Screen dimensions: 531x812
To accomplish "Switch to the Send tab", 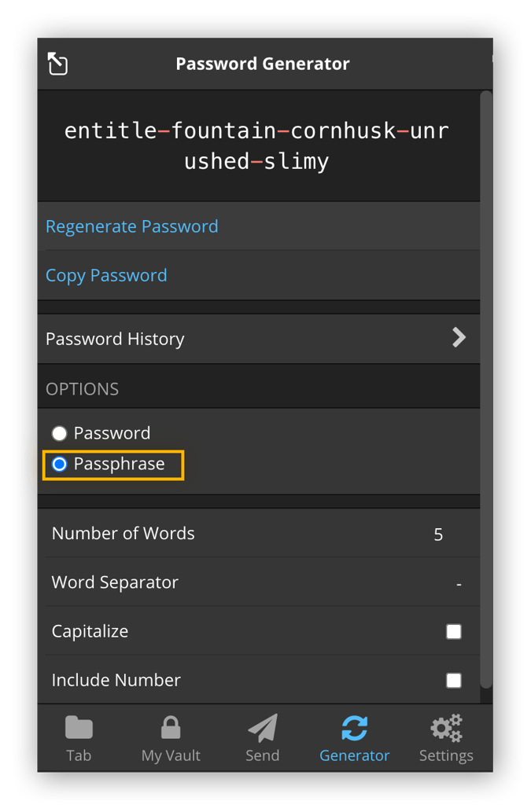I will click(262, 739).
